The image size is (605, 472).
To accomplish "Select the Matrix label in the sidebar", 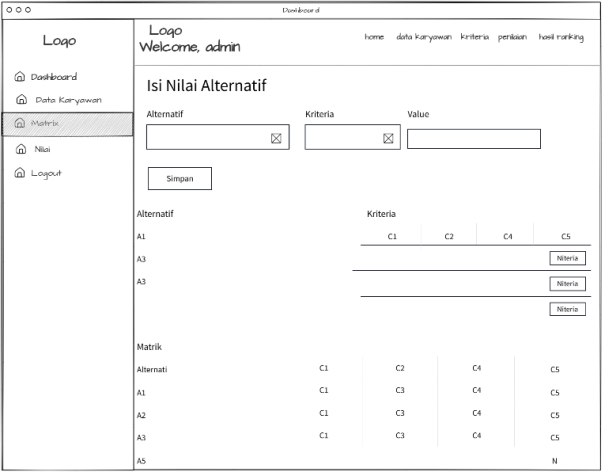I will click(x=45, y=124).
